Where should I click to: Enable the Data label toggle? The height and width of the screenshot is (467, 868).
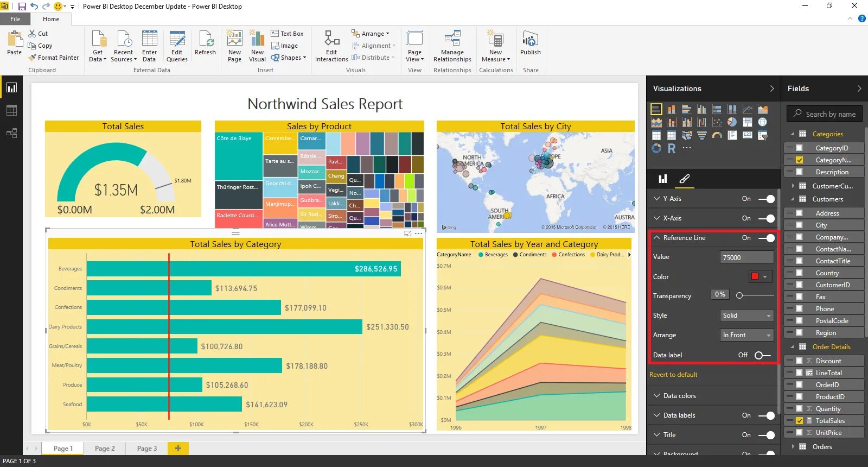pos(762,355)
